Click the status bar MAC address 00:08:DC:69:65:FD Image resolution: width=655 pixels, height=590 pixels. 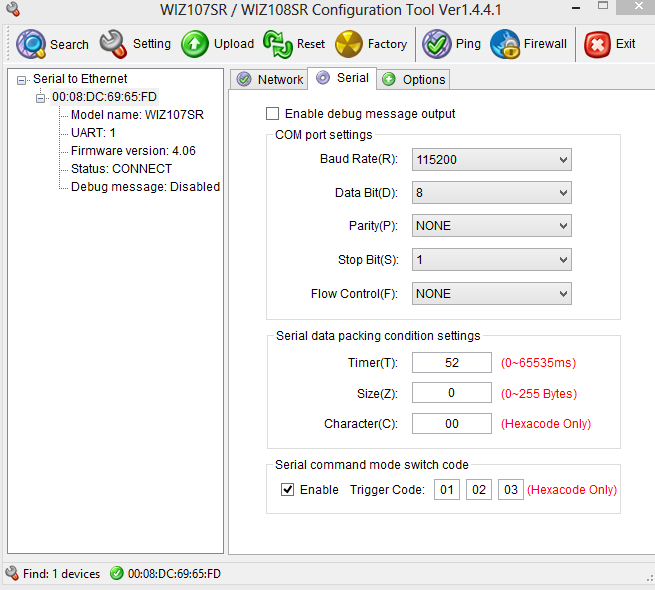174,574
